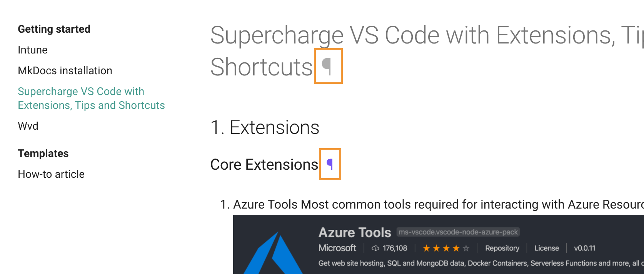Click the v0.0.11 version label
This screenshot has width=644, height=274.
click(x=584, y=248)
